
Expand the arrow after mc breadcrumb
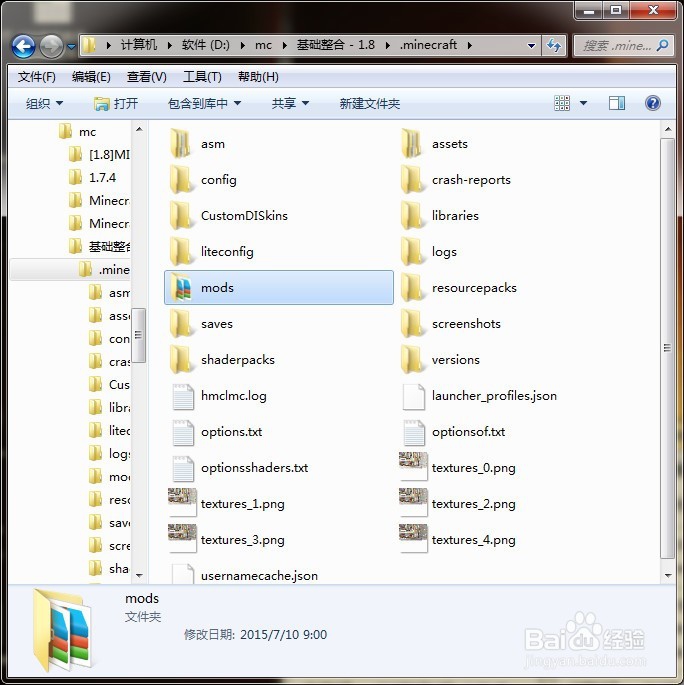click(x=284, y=45)
